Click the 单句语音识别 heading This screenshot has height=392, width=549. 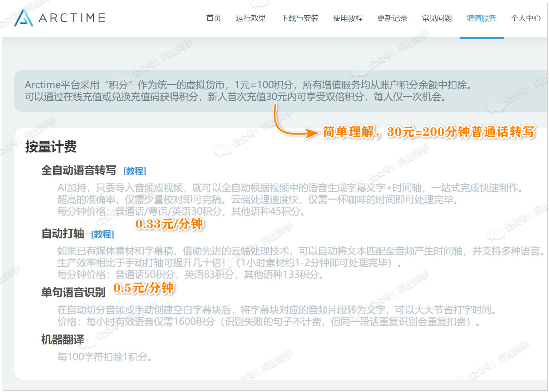coord(73,292)
